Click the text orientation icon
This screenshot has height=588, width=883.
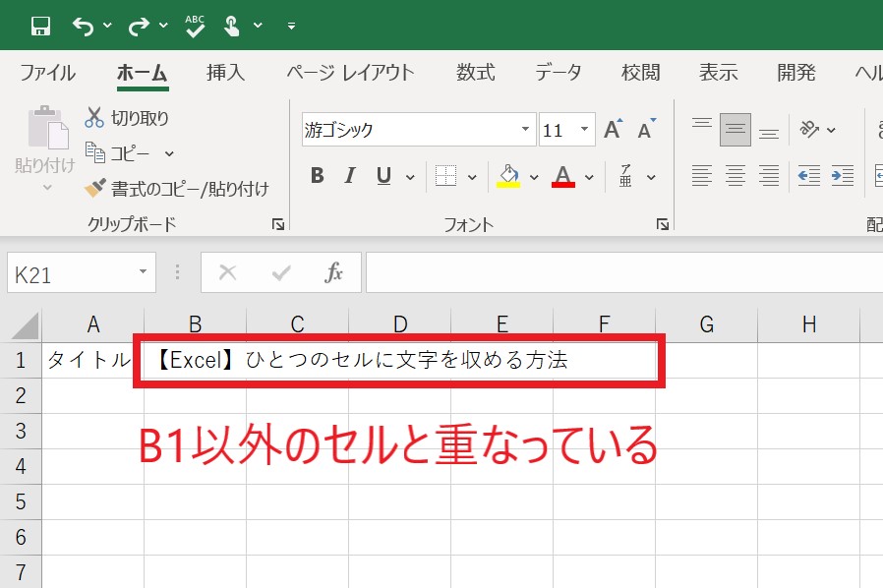[809, 130]
